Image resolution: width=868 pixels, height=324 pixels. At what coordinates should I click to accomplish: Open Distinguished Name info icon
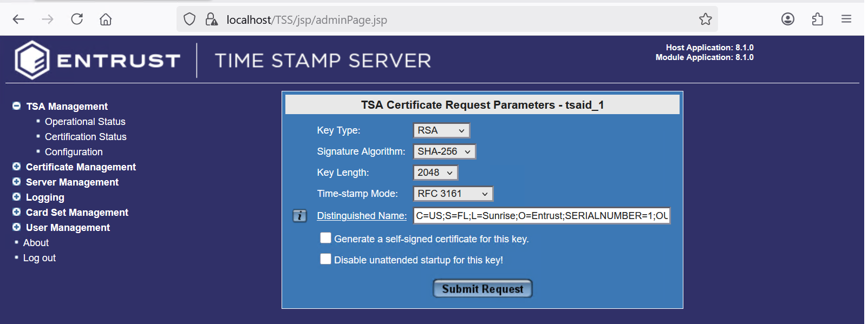point(300,216)
